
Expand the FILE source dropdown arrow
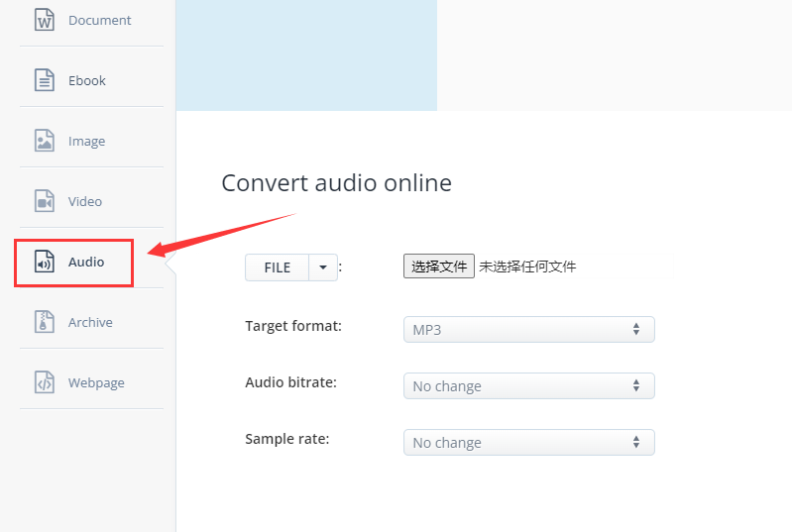(323, 267)
